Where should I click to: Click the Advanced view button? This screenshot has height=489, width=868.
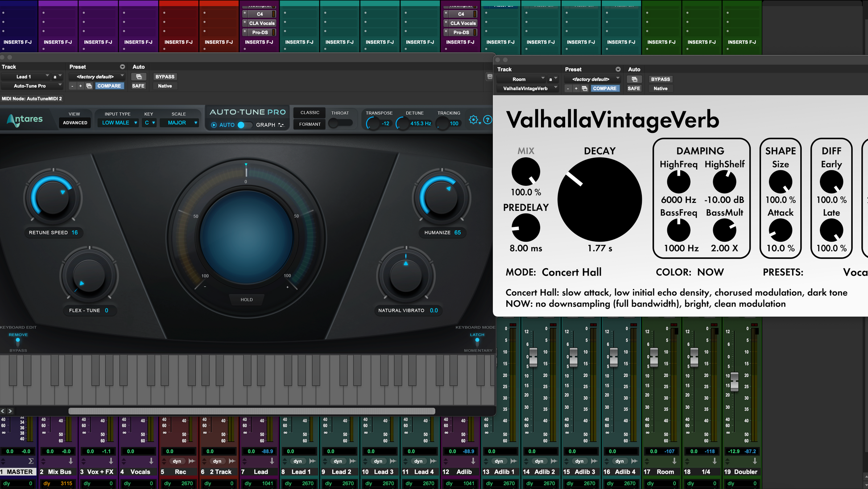pos(75,123)
